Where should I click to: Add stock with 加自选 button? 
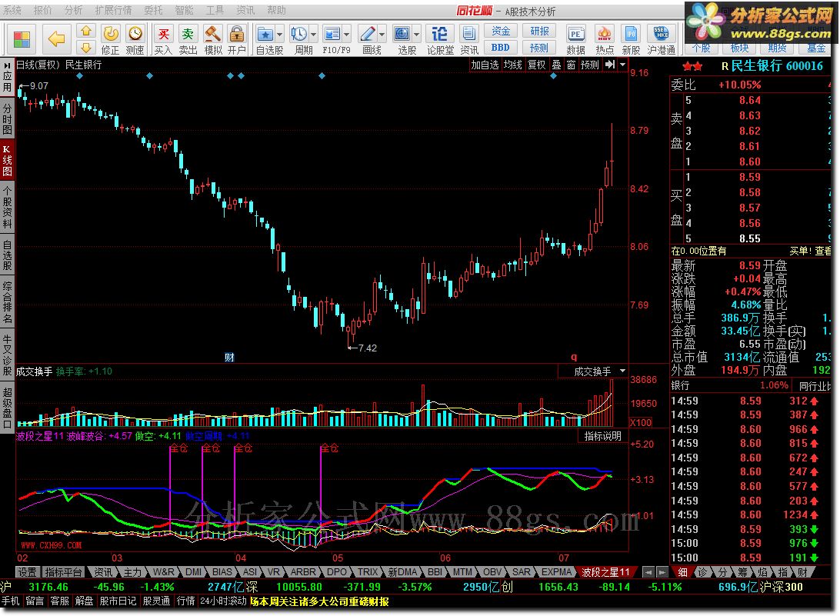(x=485, y=65)
